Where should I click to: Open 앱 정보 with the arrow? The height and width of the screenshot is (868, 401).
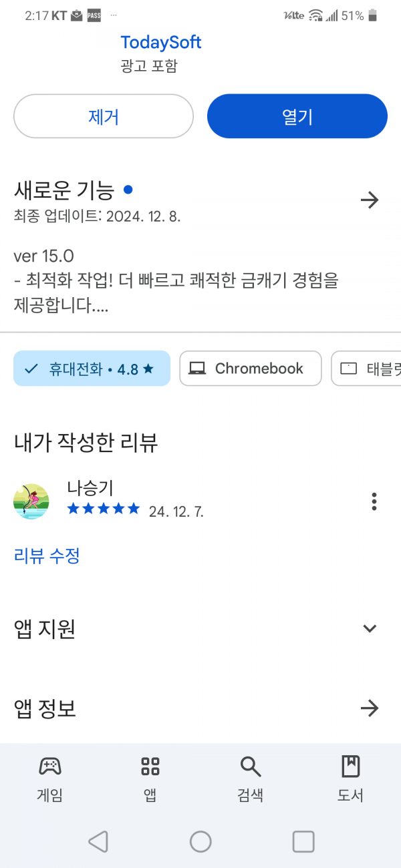pyautogui.click(x=370, y=708)
